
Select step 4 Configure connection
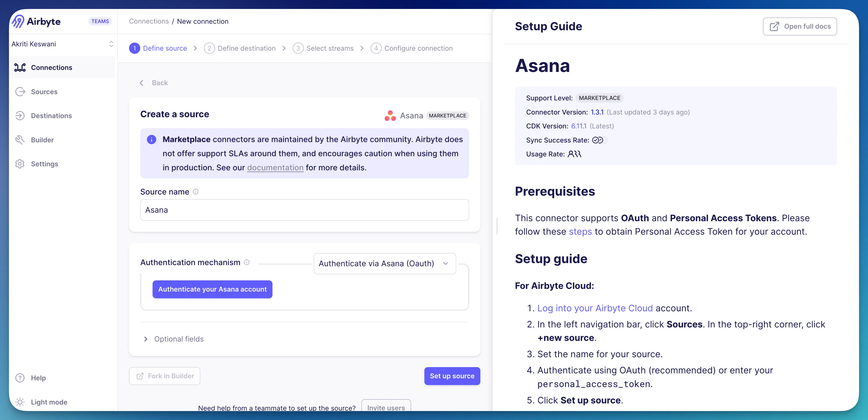point(411,48)
